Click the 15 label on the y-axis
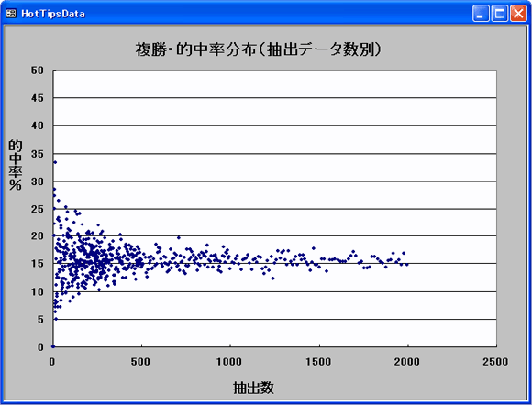The height and width of the screenshot is (405, 532). pos(38,263)
